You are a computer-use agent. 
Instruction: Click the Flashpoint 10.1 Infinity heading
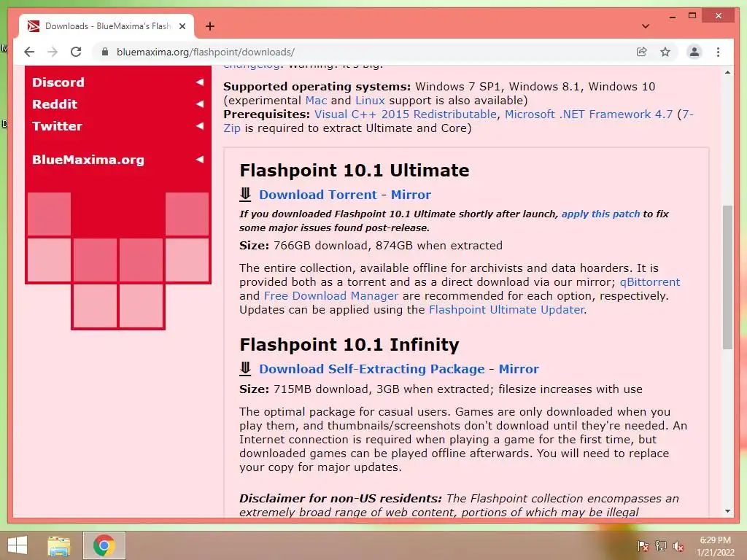click(349, 345)
